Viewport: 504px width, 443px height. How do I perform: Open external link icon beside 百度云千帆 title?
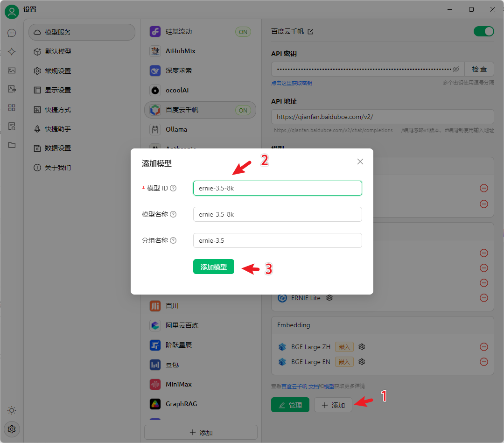(310, 31)
